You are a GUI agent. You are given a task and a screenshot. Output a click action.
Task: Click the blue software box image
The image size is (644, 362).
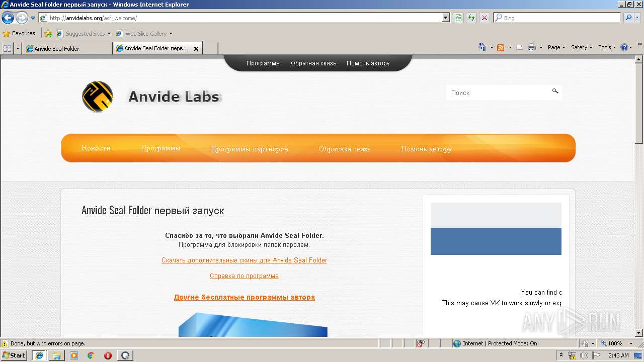[x=253, y=324]
